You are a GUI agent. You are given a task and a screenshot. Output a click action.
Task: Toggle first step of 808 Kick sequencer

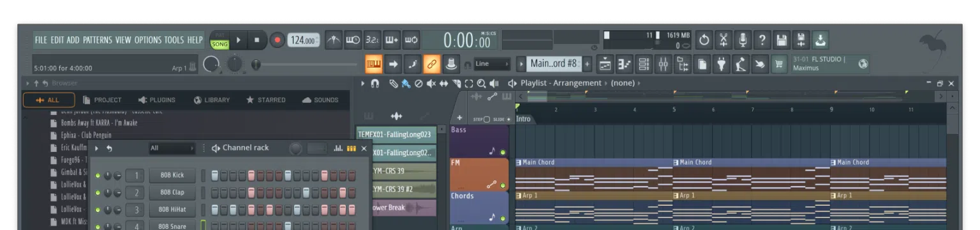pyautogui.click(x=216, y=176)
